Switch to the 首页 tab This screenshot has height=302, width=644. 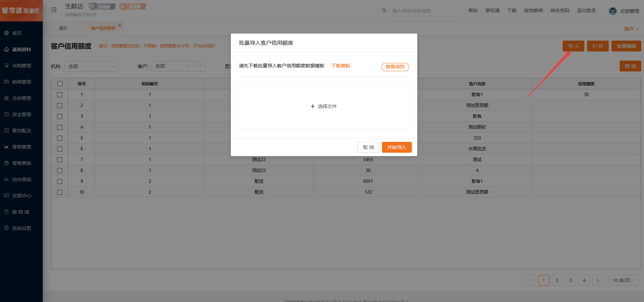coord(63,28)
